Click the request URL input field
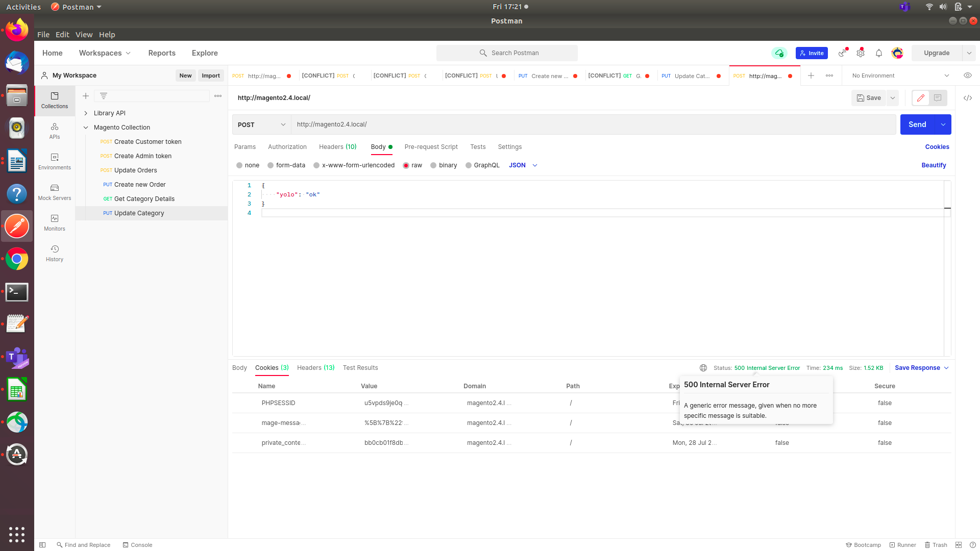This screenshot has width=980, height=551. tap(594, 124)
